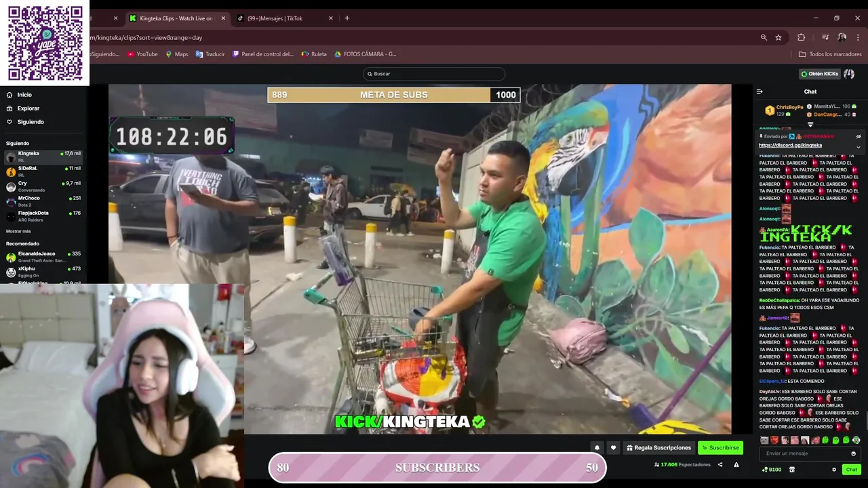Click the share icon near Espectadores

tap(720, 465)
